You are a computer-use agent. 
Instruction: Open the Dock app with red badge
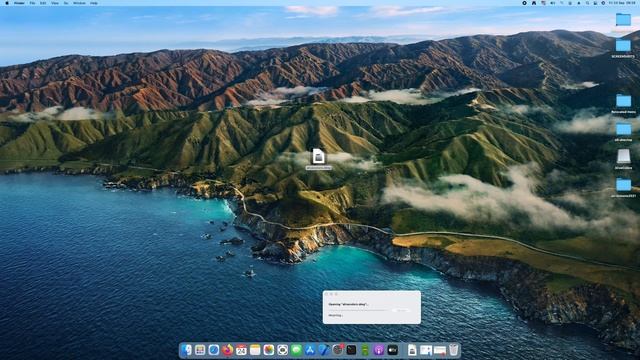click(x=338, y=350)
